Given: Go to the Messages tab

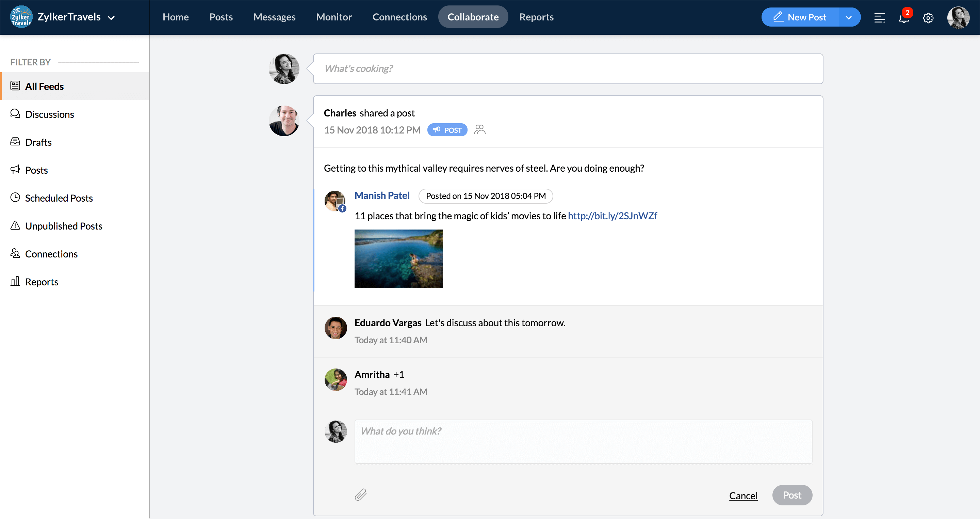Looking at the screenshot, I should pos(274,17).
